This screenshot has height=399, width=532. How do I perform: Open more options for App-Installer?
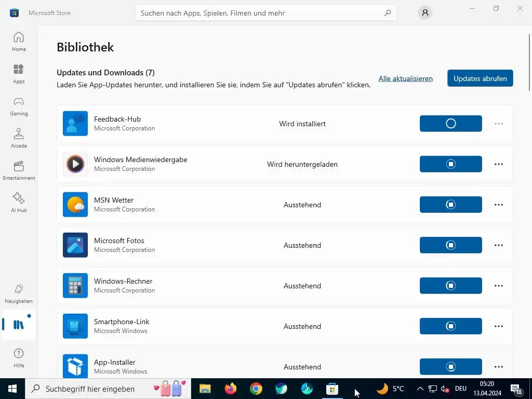coord(498,367)
